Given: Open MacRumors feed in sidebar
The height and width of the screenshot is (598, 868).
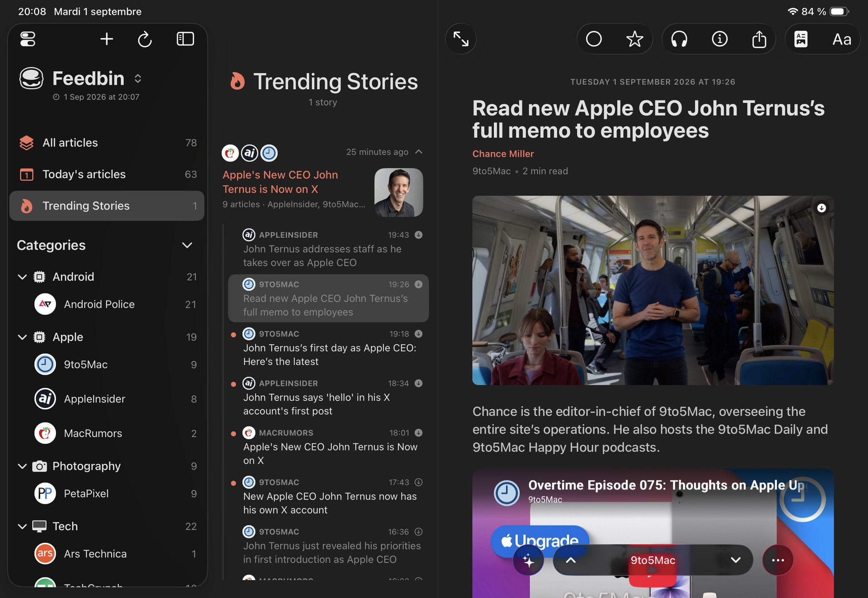Looking at the screenshot, I should [x=107, y=433].
